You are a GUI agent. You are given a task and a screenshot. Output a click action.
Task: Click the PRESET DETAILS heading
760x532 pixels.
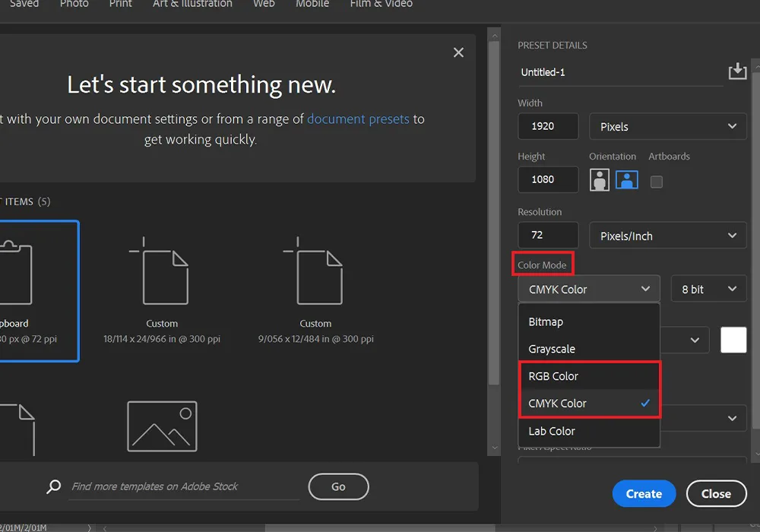[552, 46]
